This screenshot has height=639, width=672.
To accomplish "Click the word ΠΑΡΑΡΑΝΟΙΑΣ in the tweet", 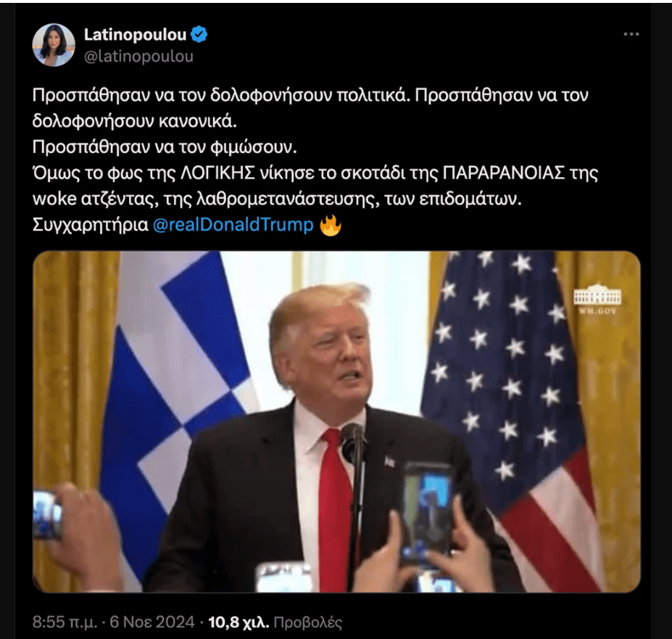I will tap(503, 173).
